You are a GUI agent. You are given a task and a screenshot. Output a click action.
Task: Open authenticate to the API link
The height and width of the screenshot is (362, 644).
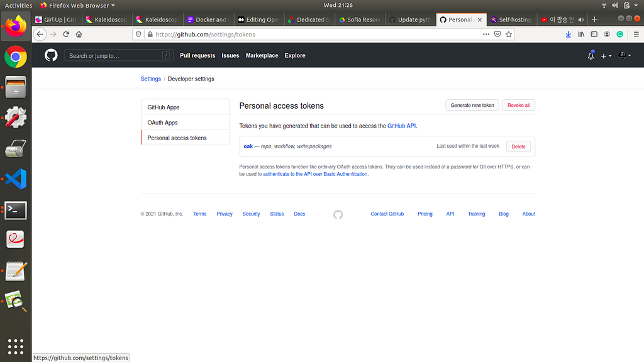316,174
